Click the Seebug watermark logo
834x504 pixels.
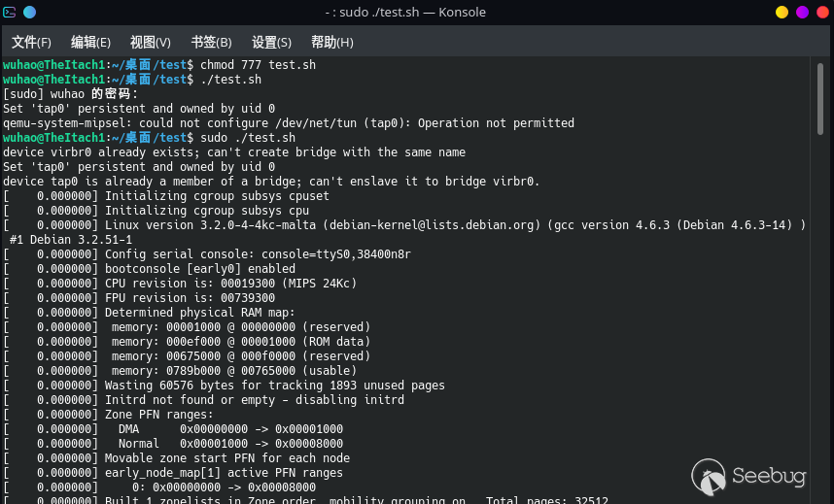pos(749,476)
